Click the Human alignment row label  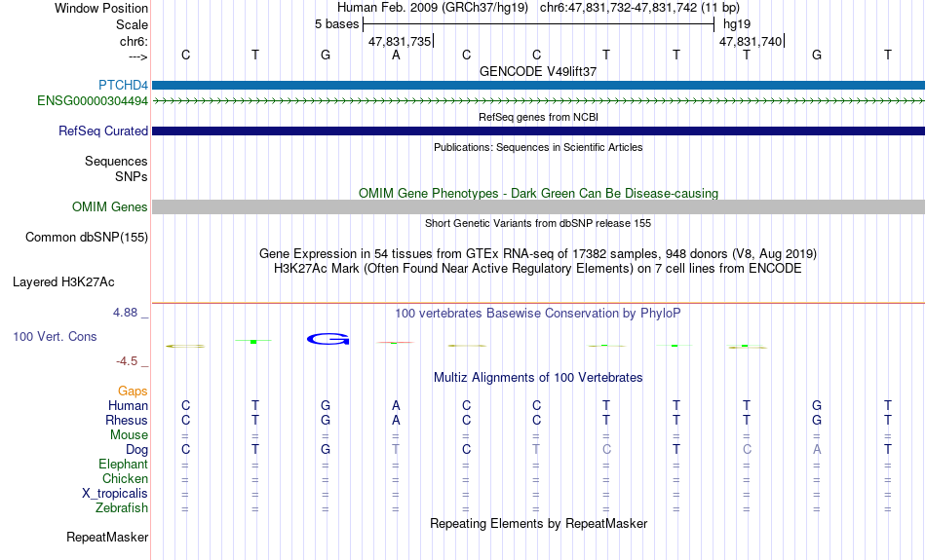point(128,405)
